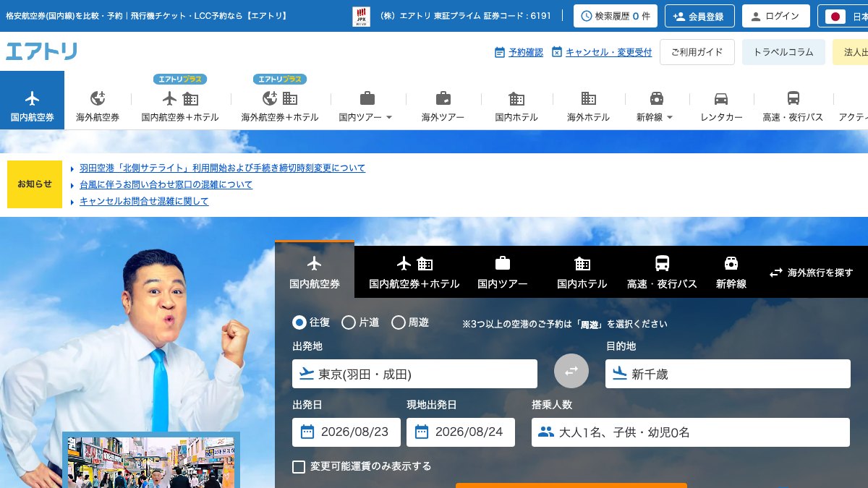Open the 出発地 airport selector 東京(羽田・成田)
Viewport: 868px width, 488px height.
(x=415, y=374)
